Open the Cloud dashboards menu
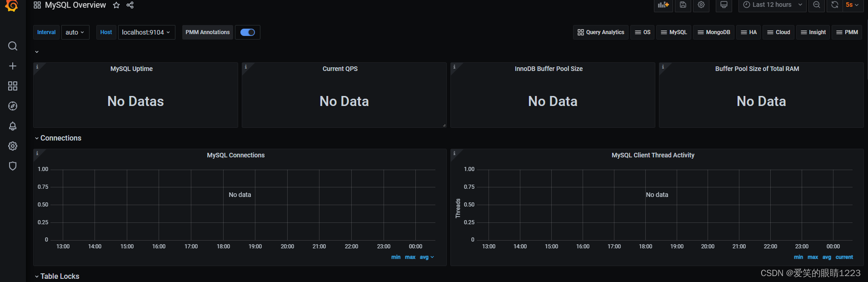 click(778, 32)
